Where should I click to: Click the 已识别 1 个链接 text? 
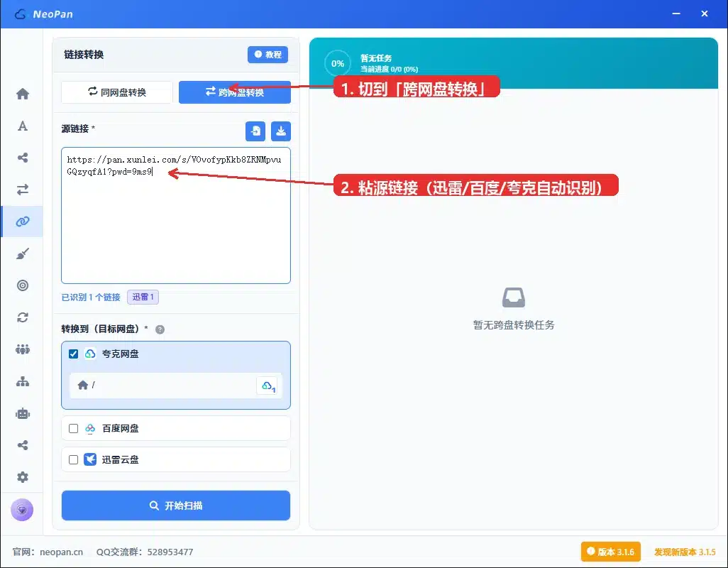click(x=91, y=297)
